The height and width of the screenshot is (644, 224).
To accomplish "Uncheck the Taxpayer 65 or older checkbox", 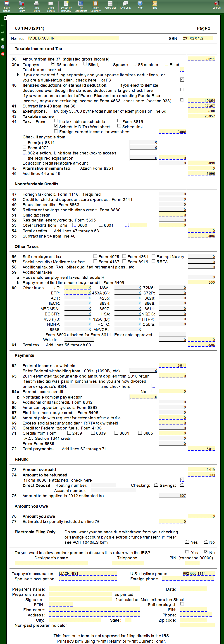I will click(x=53, y=65).
